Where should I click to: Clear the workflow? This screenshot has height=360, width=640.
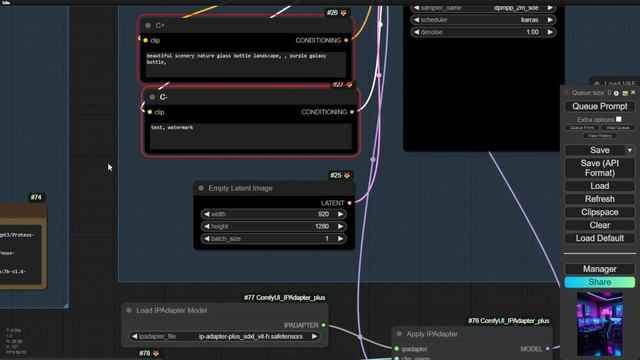[600, 225]
